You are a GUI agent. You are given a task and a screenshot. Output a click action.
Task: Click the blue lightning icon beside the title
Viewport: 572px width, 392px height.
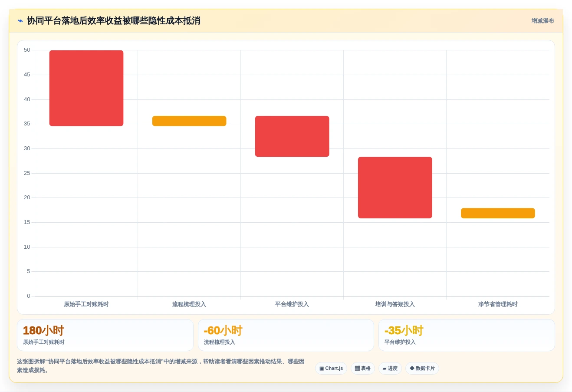tap(20, 21)
